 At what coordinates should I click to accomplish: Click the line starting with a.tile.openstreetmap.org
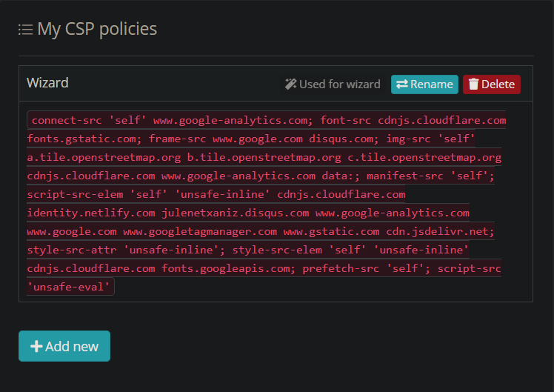click(x=264, y=157)
